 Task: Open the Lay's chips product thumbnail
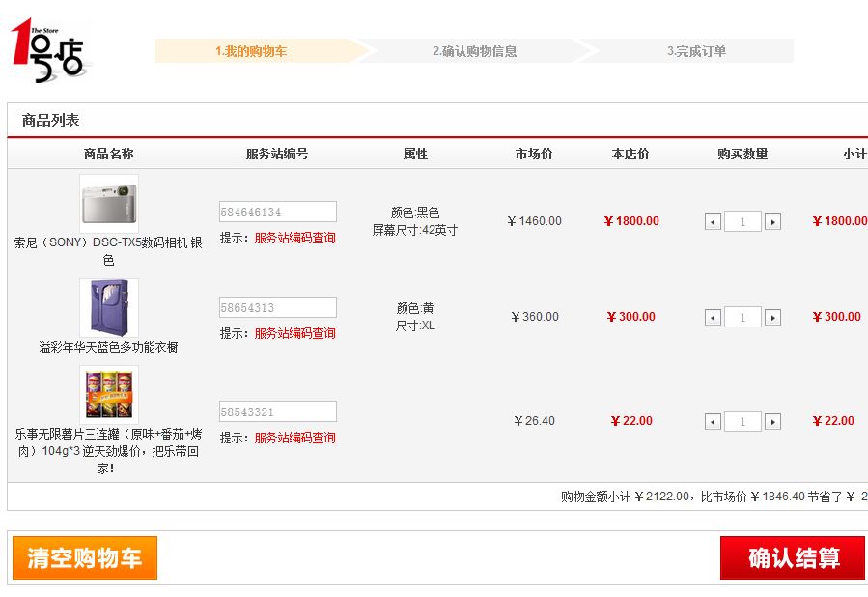point(109,395)
